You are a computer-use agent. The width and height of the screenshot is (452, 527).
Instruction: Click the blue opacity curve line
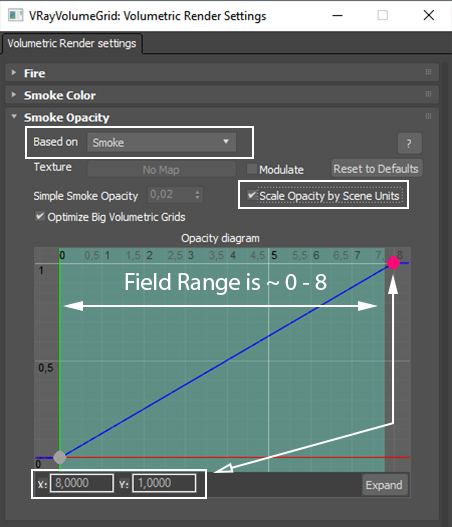click(x=226, y=360)
